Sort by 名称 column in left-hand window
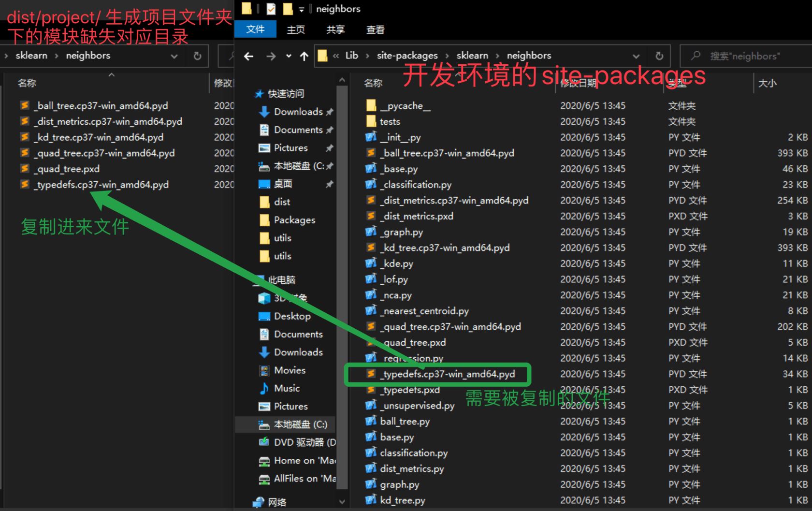 (27, 83)
